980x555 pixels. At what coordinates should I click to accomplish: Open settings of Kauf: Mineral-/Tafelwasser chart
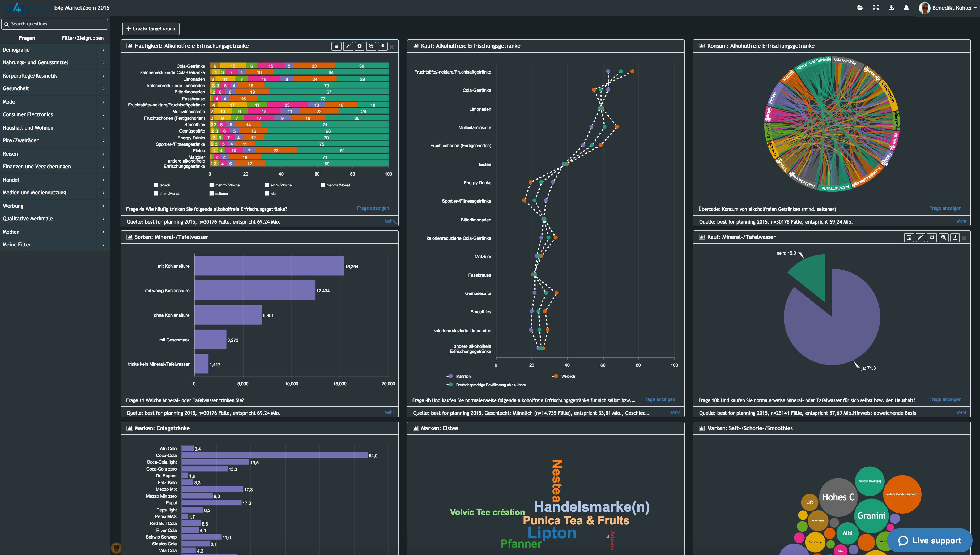tap(932, 237)
